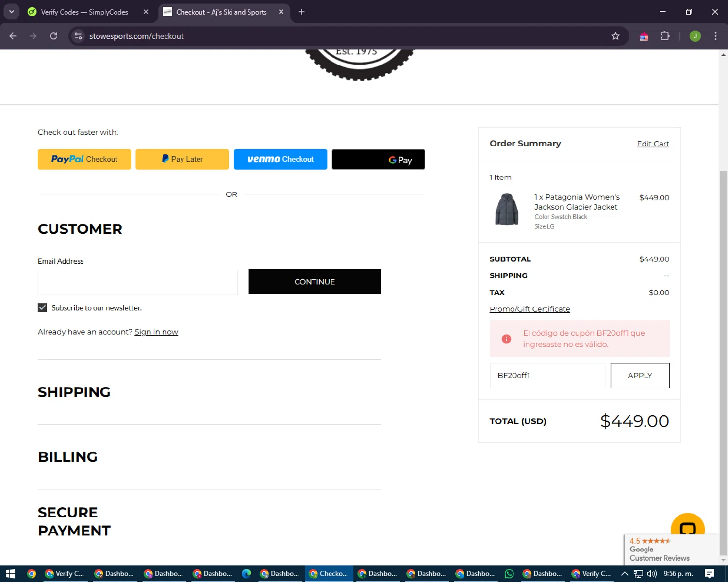Open the SimplyCodes extension icon
728x582 pixels.
tap(644, 36)
